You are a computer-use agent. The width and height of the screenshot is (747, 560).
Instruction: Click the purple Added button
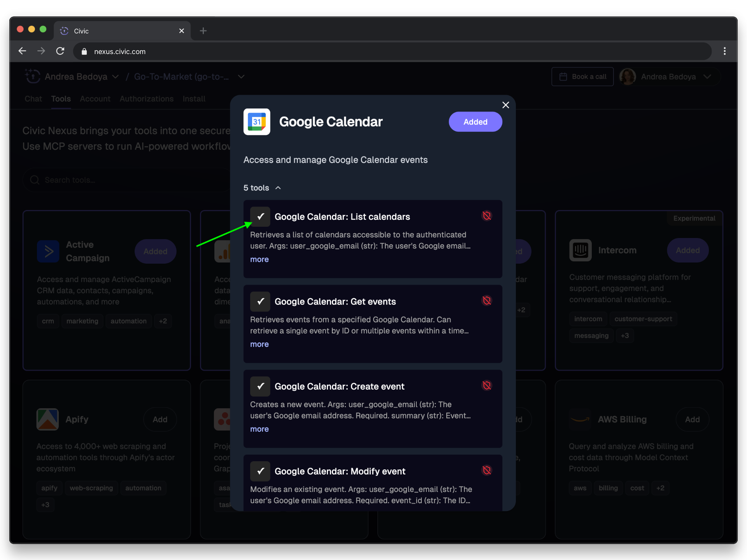475,122
